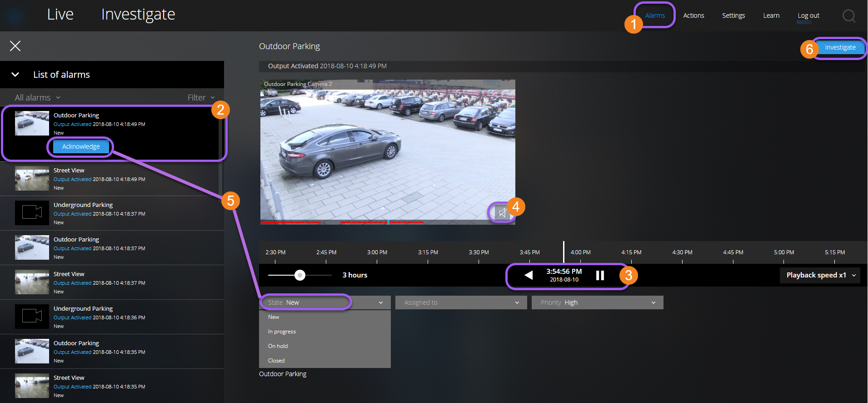
Task: Click the search magnifier icon
Action: (x=848, y=16)
